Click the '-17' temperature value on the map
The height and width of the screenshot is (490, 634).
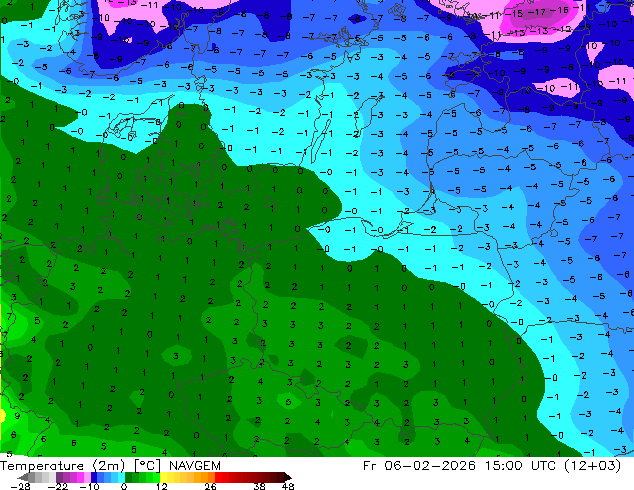[x=539, y=12]
